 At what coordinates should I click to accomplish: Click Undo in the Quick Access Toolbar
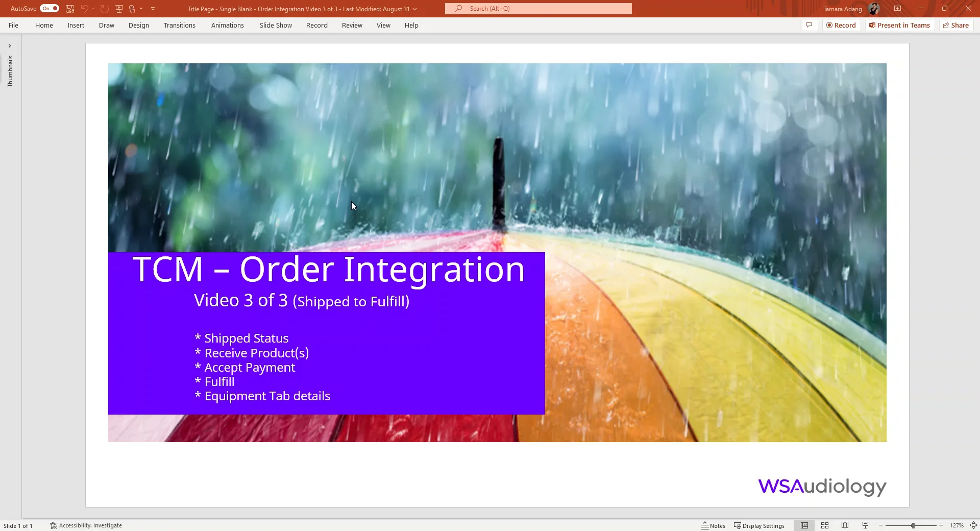click(x=84, y=9)
